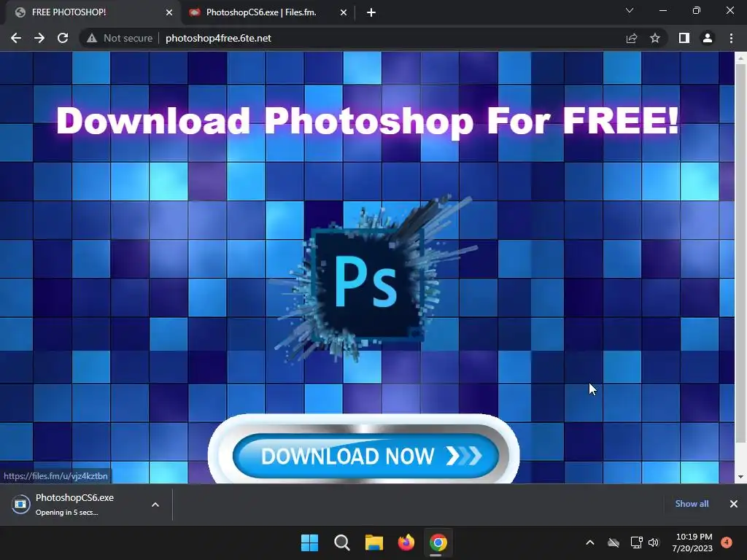Open Windows taskbar Search
This screenshot has width=747, height=560.
tap(341, 542)
